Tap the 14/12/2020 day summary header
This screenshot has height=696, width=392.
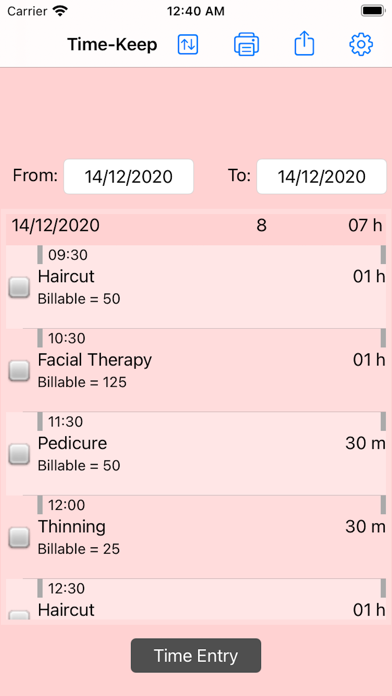coord(196,226)
